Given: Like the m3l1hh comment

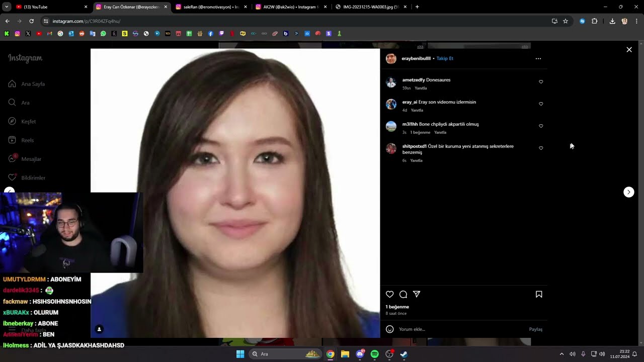Looking at the screenshot, I should click(x=541, y=126).
